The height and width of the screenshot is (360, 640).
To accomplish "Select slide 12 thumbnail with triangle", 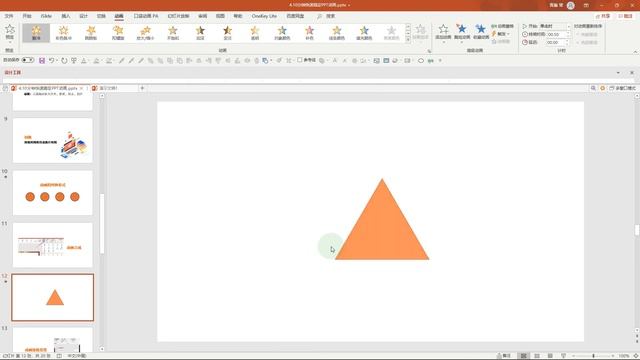I will tap(53, 298).
